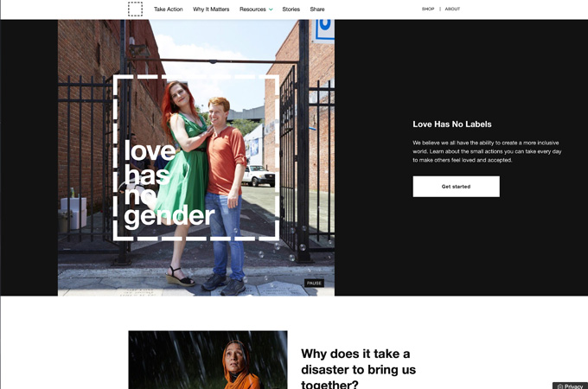Click the inclusive world description paragraph

pyautogui.click(x=487, y=151)
